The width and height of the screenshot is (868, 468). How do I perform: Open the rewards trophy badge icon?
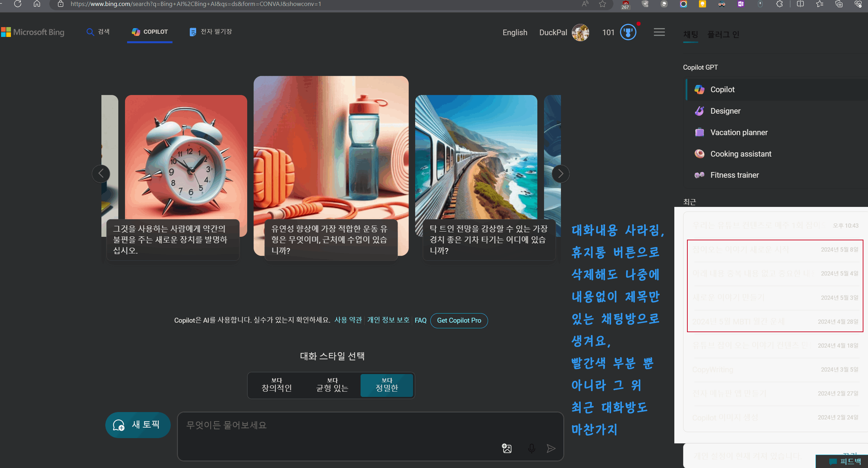click(628, 32)
